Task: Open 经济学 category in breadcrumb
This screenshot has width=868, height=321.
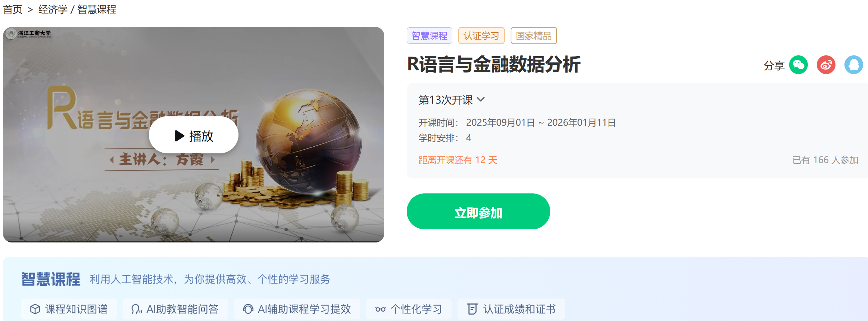Action: pos(53,9)
